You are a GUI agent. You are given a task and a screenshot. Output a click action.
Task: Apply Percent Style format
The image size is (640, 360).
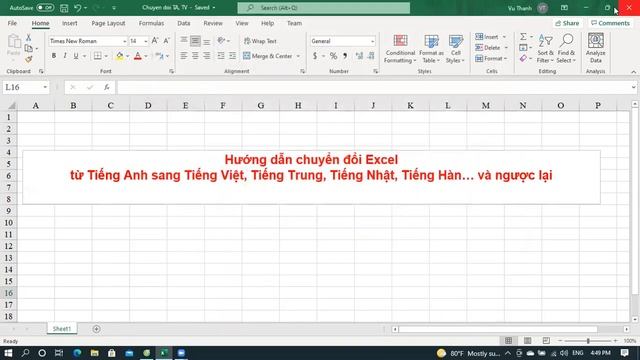[333, 56]
